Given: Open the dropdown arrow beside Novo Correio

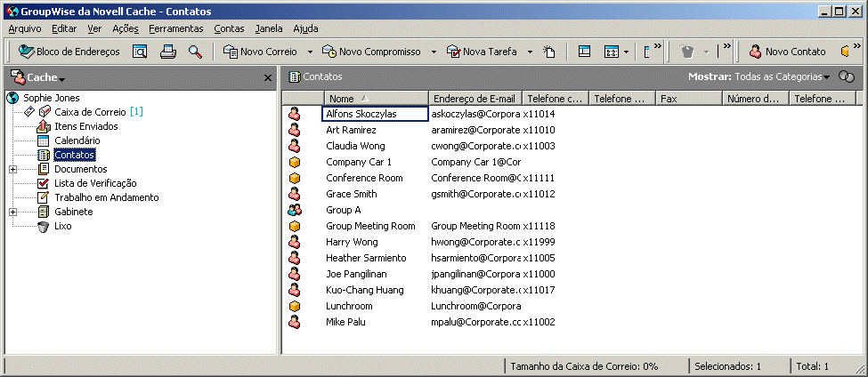Looking at the screenshot, I should pyautogui.click(x=310, y=52).
